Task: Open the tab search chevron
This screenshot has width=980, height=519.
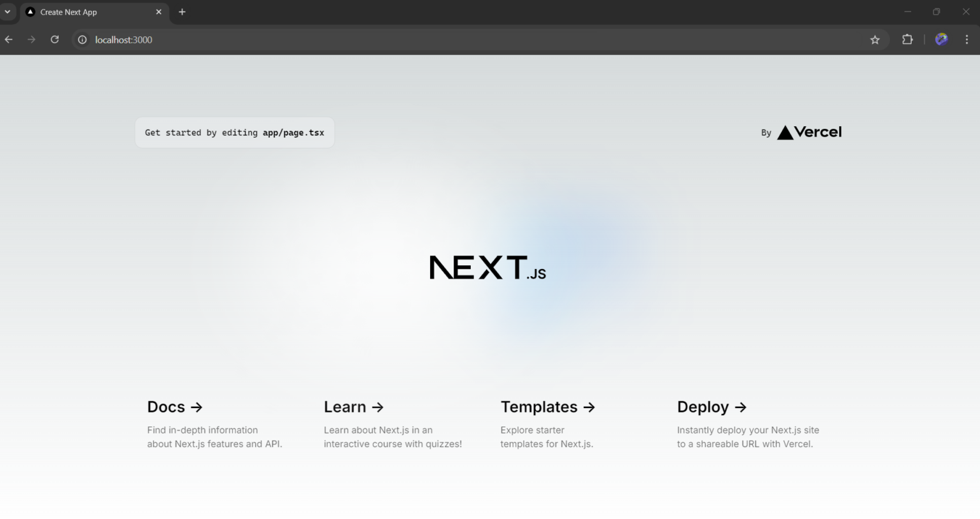Action: [x=8, y=11]
